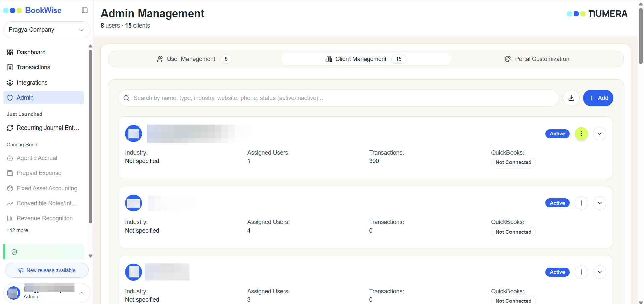Image resolution: width=644 pixels, height=304 pixels.
Task: Click the Client Management building icon
Action: tap(329, 59)
